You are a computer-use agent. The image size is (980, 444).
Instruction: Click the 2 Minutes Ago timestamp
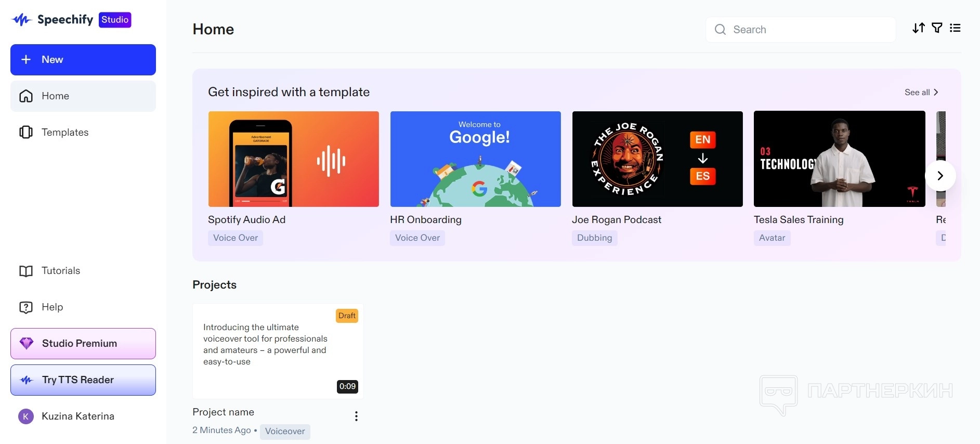click(x=222, y=430)
